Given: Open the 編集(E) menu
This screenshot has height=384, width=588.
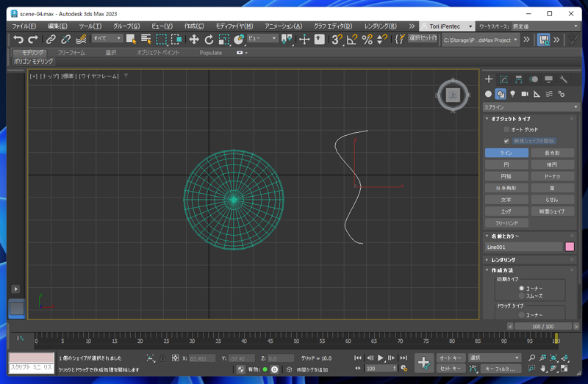Looking at the screenshot, I should point(57,26).
